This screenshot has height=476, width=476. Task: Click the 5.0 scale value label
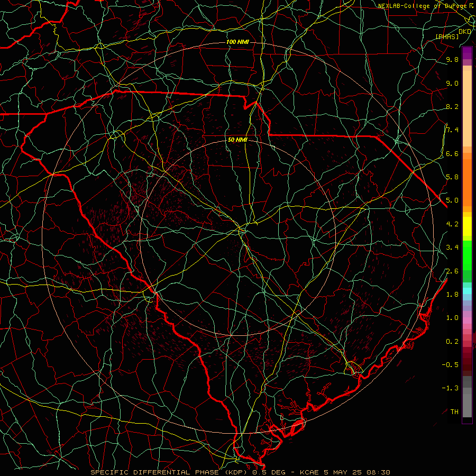[452, 200]
